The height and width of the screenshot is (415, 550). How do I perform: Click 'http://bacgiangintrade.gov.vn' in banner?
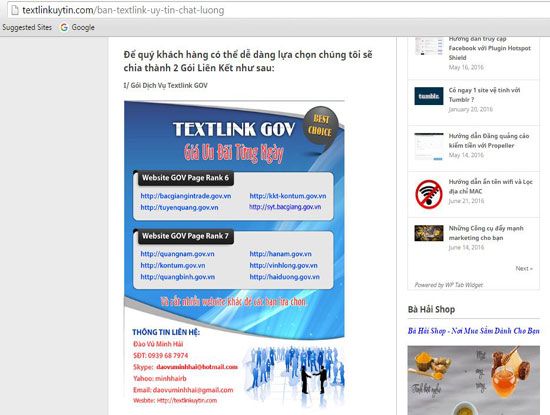pos(186,196)
